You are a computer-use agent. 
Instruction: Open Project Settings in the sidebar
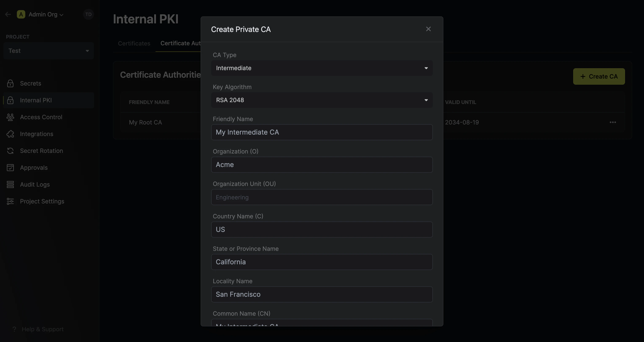49,201
